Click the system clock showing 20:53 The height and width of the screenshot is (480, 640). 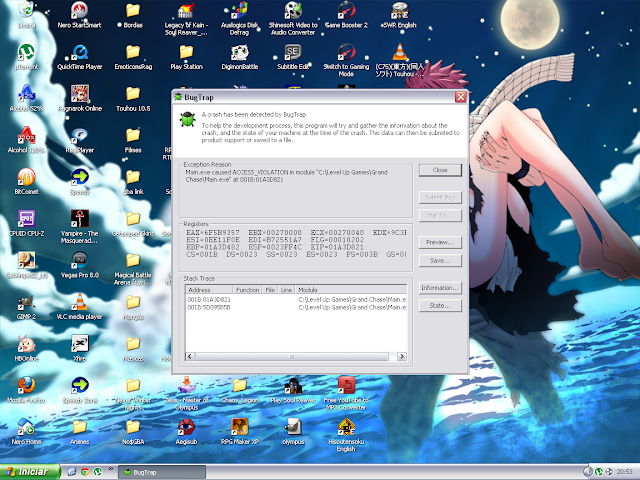click(624, 472)
